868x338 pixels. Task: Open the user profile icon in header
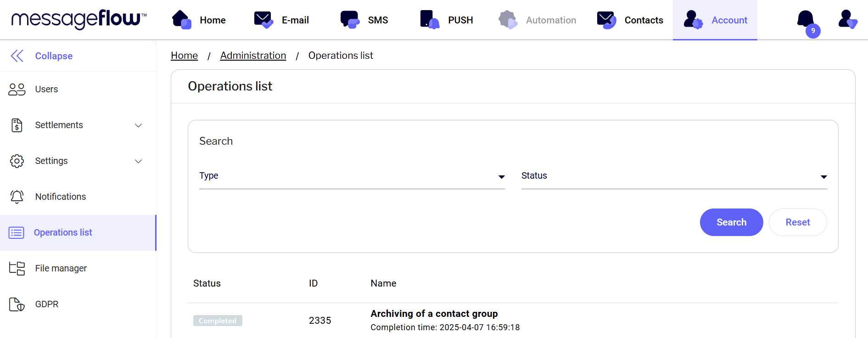[847, 20]
